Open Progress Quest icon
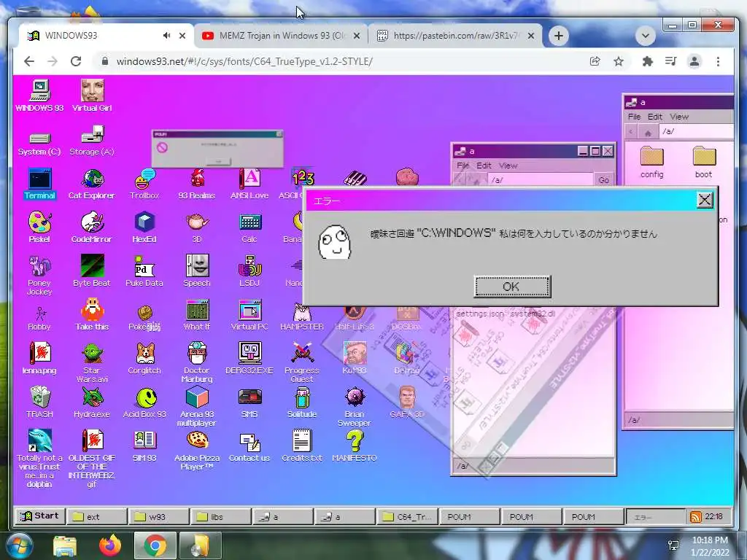The width and height of the screenshot is (747, 560). tap(301, 363)
